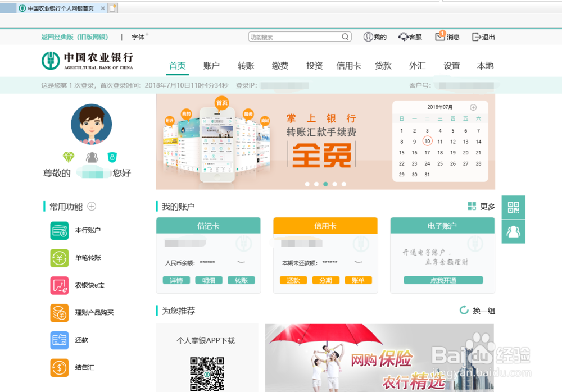Open the 信用卡 menu
The height and width of the screenshot is (392, 562).
click(x=349, y=66)
